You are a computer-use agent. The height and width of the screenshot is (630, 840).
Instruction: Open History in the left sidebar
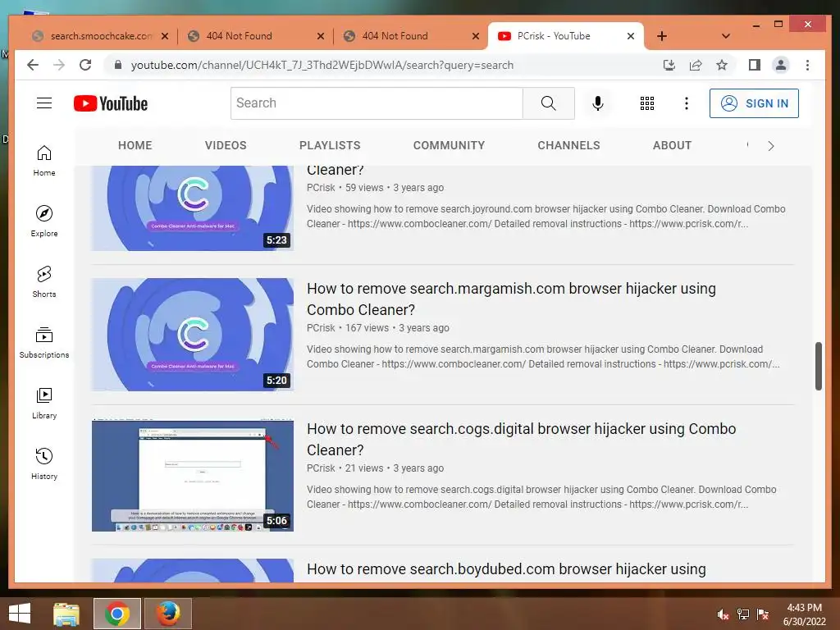click(44, 464)
